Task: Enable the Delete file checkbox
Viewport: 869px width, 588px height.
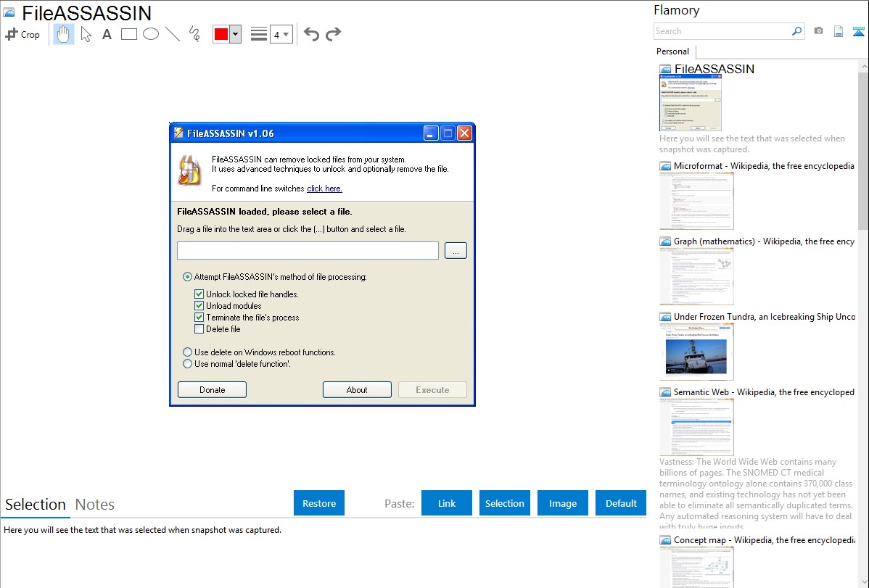Action: 199,329
